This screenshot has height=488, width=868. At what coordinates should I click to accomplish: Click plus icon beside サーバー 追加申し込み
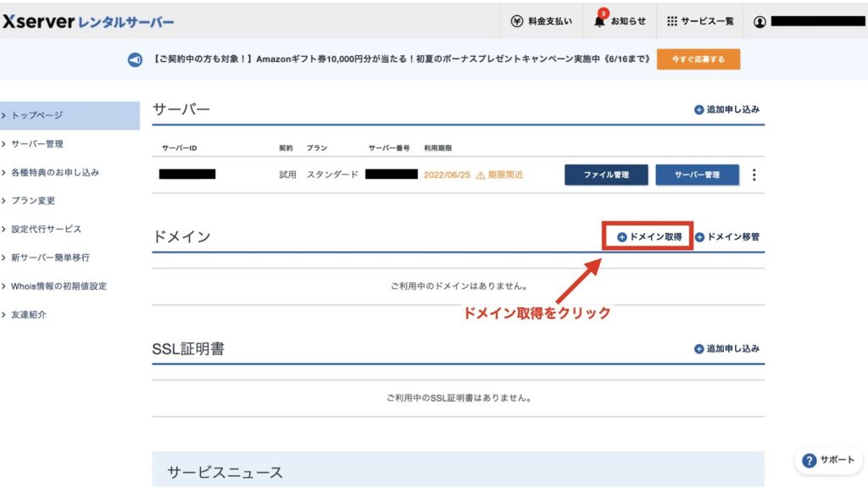coord(698,109)
